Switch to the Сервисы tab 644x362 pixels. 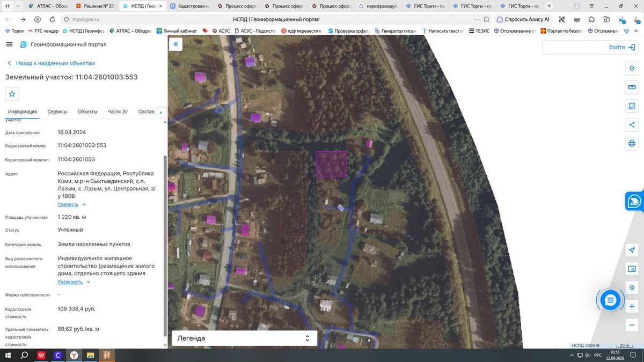point(57,112)
